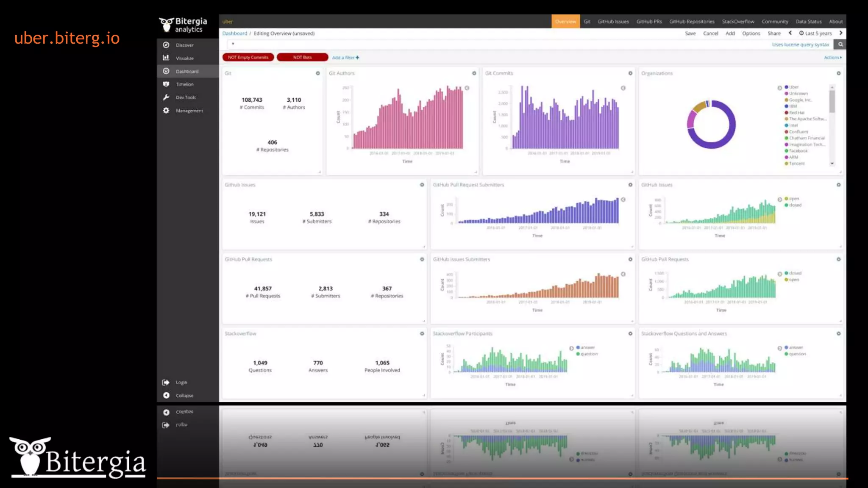The height and width of the screenshot is (488, 868).
Task: Open the Last 5 years time picker
Action: 815,33
